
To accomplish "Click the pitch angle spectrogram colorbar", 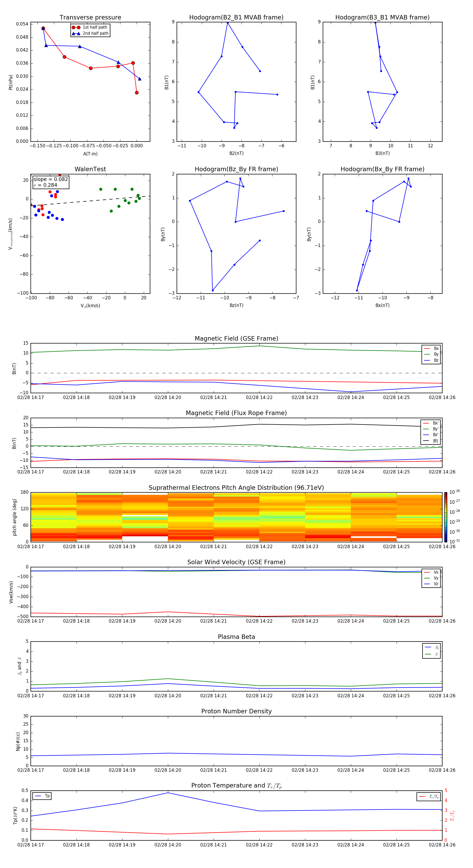I will [x=446, y=517].
